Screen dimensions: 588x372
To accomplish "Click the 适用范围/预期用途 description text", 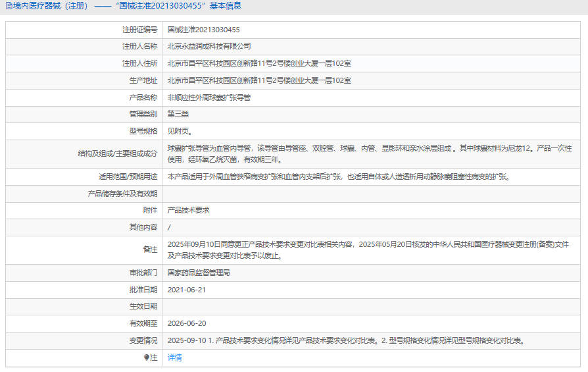I will (x=339, y=176).
